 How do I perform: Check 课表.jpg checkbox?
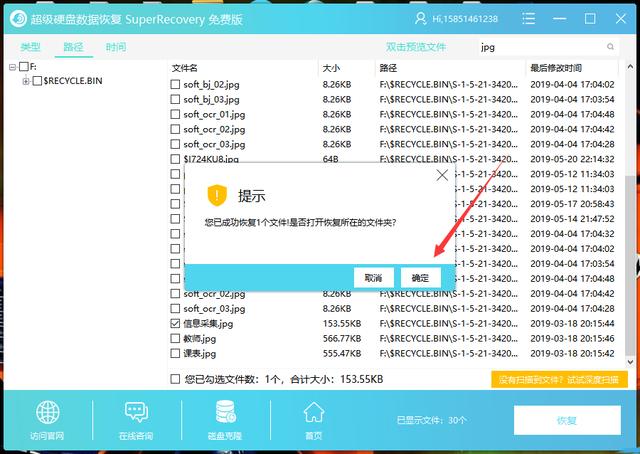click(175, 353)
